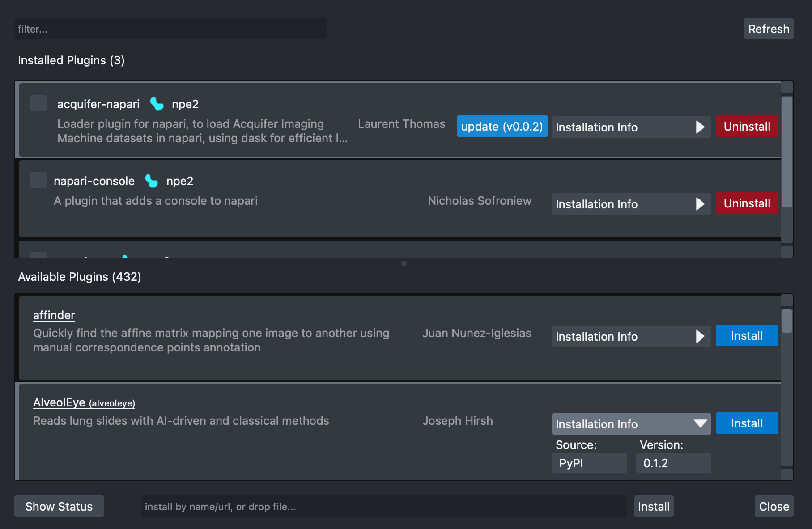Screen dimensions: 812x529
Task: Select the acquifer-napari checkbox
Action: [x=38, y=102]
